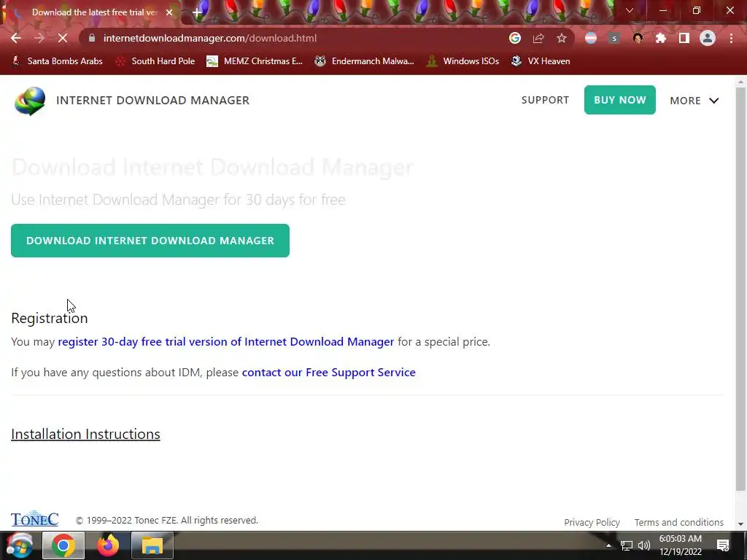Open the taskbar clock and date
Screen dimensions: 747x560
tap(681, 545)
